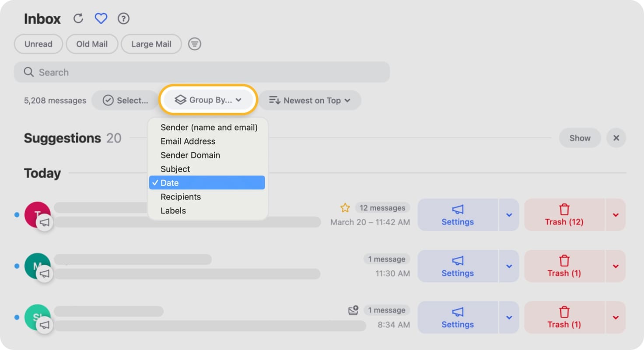Select Labels from the Group By menu
This screenshot has width=644, height=350.
pyautogui.click(x=173, y=210)
